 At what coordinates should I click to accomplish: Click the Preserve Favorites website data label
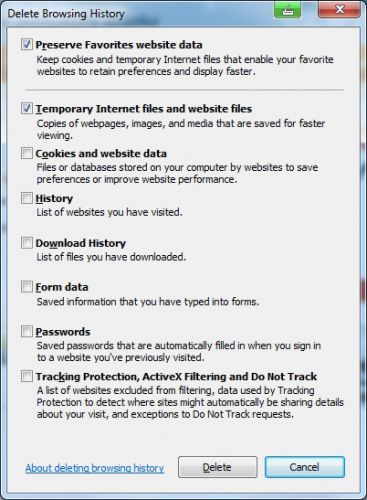(x=119, y=45)
